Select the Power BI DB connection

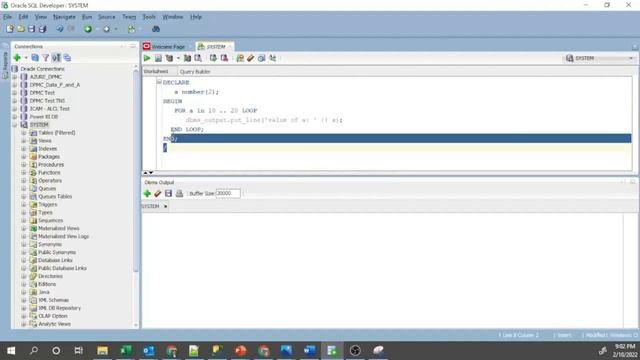coord(44,117)
